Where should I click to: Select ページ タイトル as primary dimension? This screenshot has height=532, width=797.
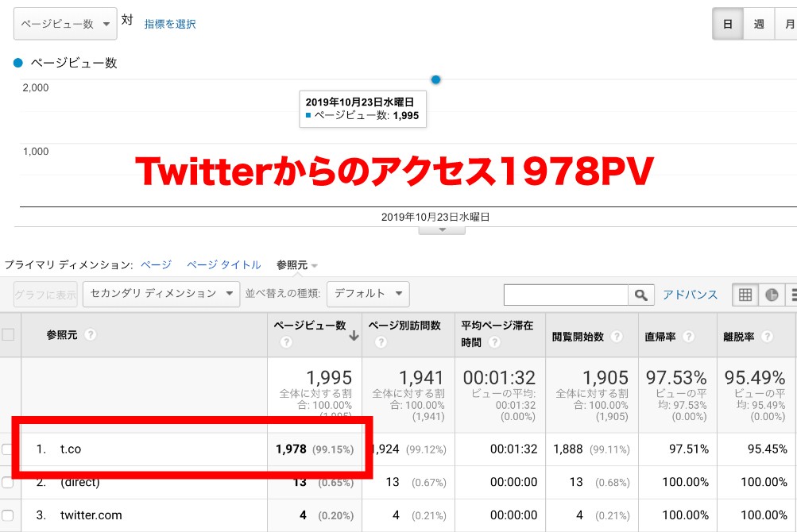[223, 264]
